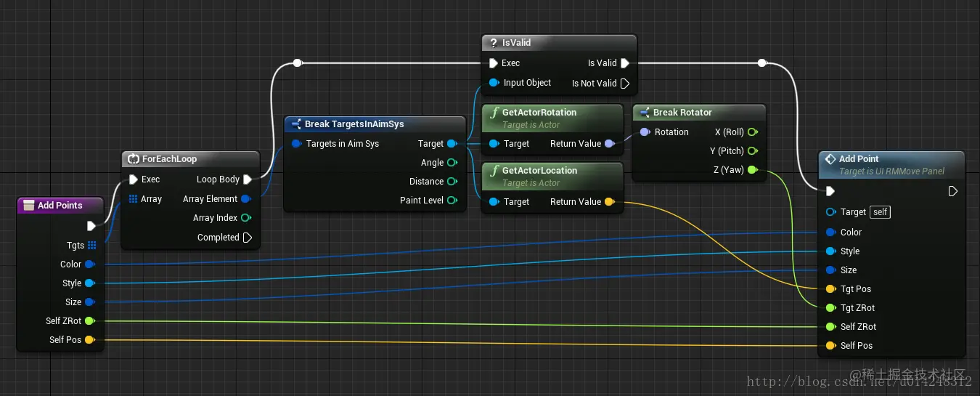Click the X (Roll) output pin

752,132
